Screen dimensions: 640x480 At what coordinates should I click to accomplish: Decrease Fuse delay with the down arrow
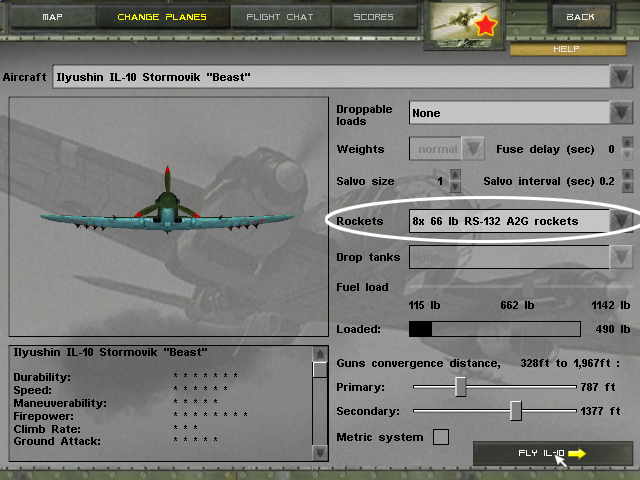click(627, 154)
